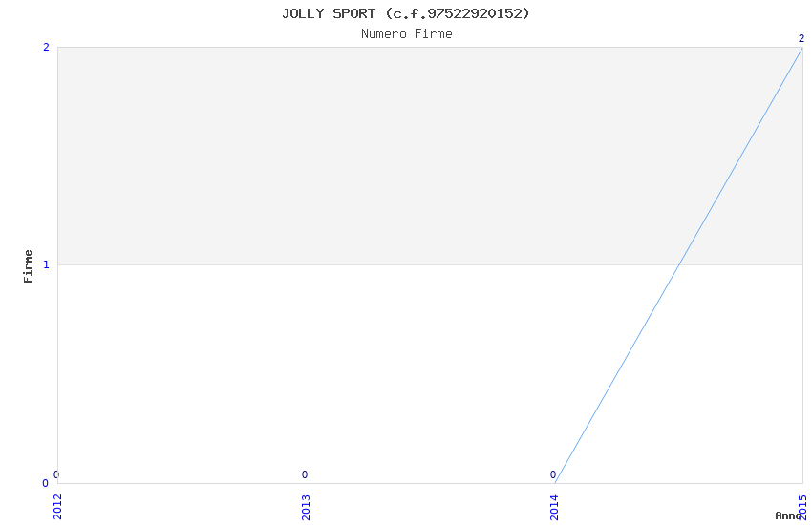This screenshot has height=525, width=812.
Task: Click the codice fiscale number in title
Action: (475, 13)
